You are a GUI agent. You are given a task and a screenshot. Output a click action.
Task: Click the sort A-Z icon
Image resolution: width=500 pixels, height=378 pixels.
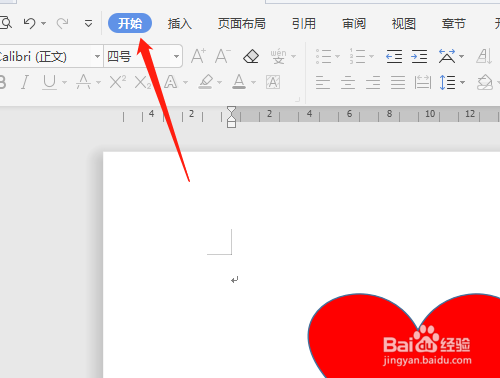coord(484,56)
